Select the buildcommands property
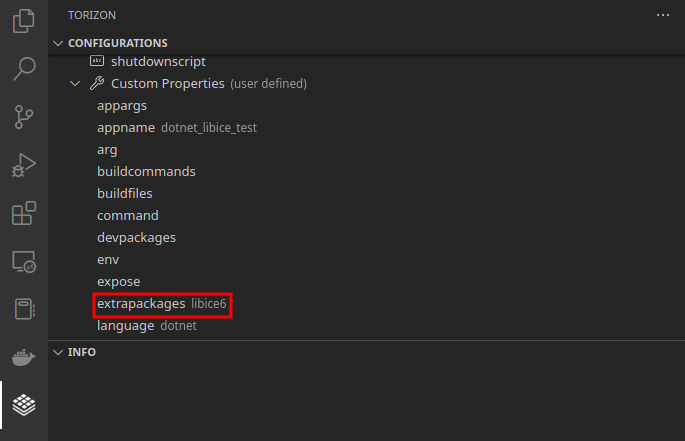This screenshot has height=441, width=685. click(146, 171)
